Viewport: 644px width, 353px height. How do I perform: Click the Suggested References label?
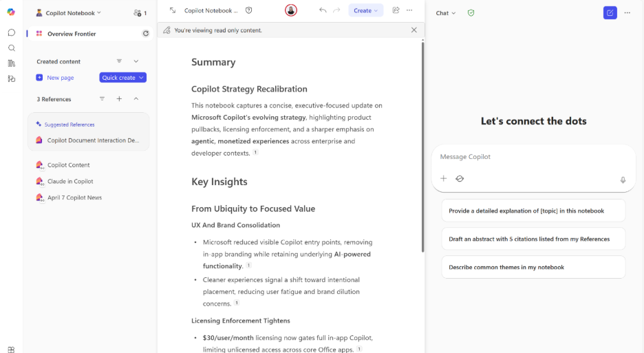[69, 125]
